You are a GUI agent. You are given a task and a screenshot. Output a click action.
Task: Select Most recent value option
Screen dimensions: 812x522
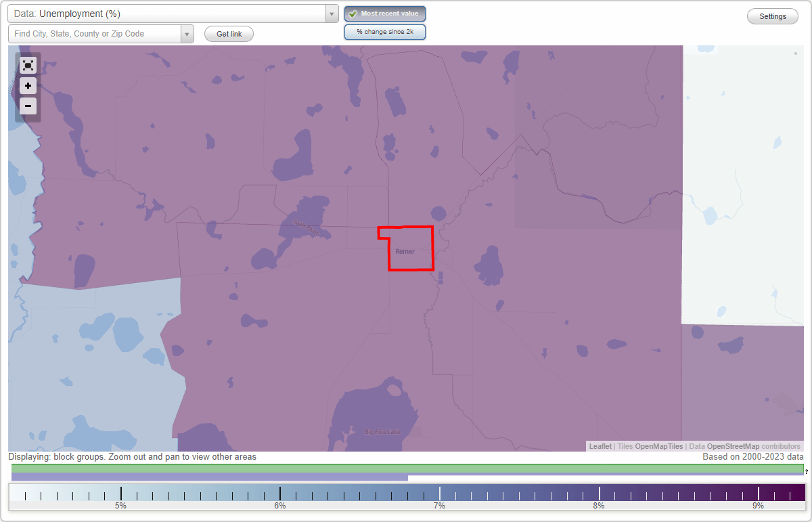pyautogui.click(x=385, y=14)
